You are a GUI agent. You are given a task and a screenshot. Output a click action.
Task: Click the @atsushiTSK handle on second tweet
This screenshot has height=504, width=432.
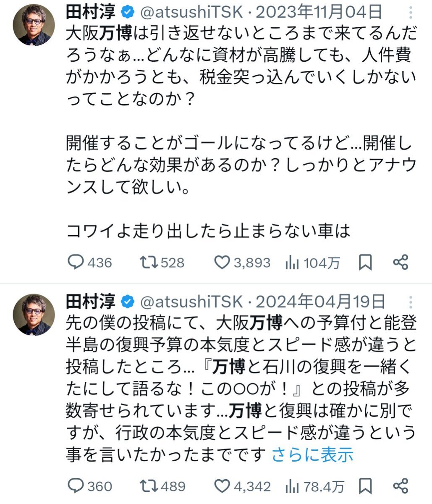pos(191,302)
